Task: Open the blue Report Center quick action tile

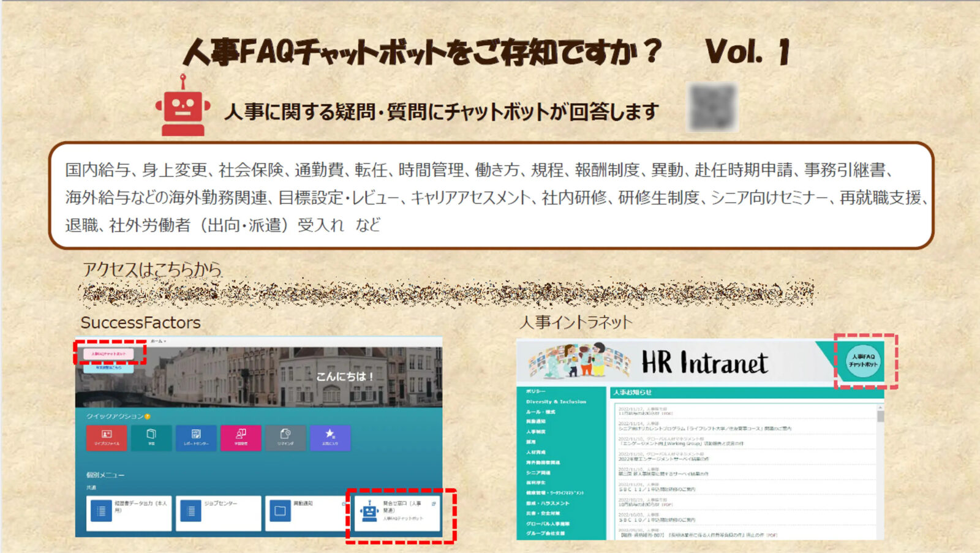Action: (x=196, y=437)
